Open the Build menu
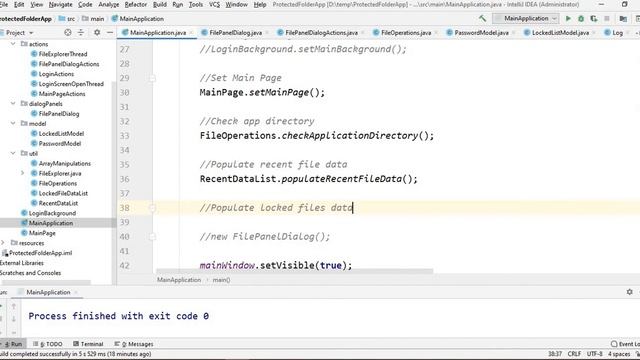The width and height of the screenshot is (640, 360). pyautogui.click(x=160, y=4)
